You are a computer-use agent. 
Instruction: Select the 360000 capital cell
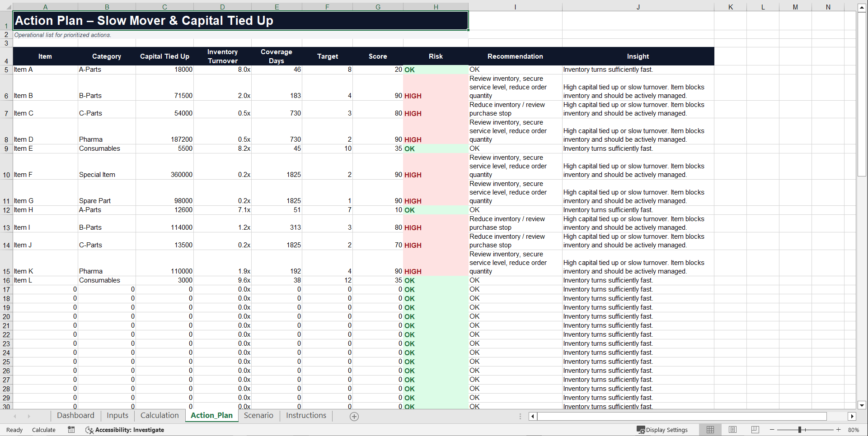[x=164, y=167]
